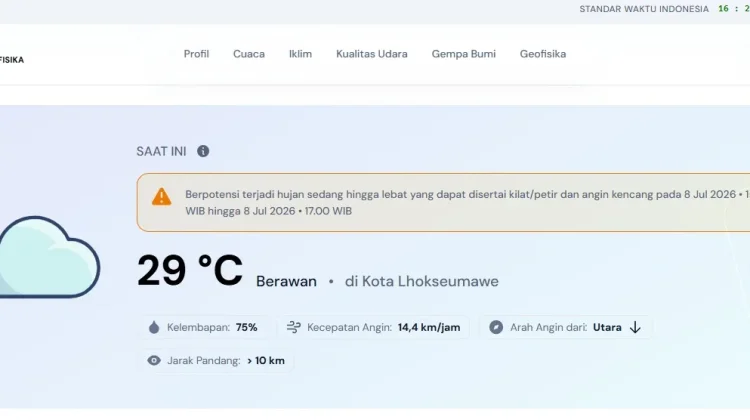Viewport: 750px width, 420px height.
Task: Click the STANDAR WAKTU INDONESIA label
Action: click(x=644, y=9)
